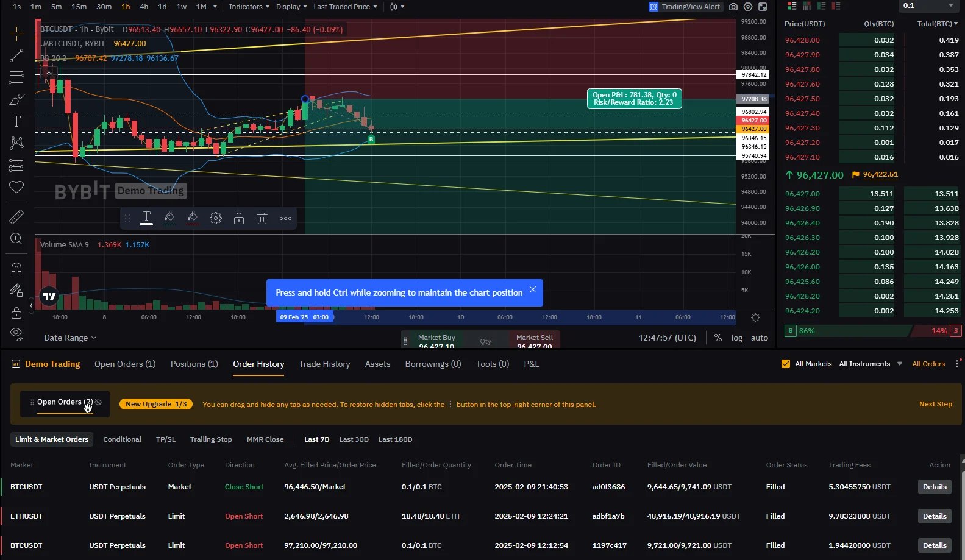
Task: Open the All Instruments dropdown
Action: (x=871, y=364)
